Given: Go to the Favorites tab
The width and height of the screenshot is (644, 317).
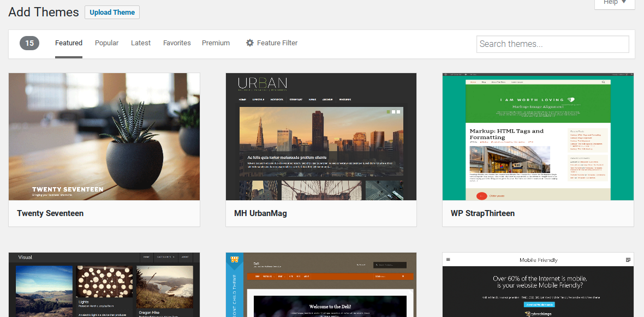Looking at the screenshot, I should click(x=177, y=43).
